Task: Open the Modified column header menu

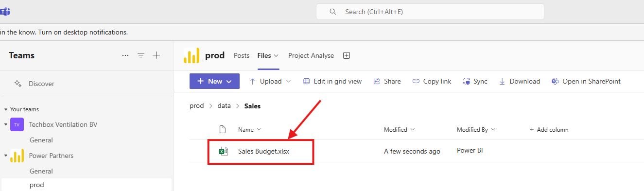Action: 399,129
